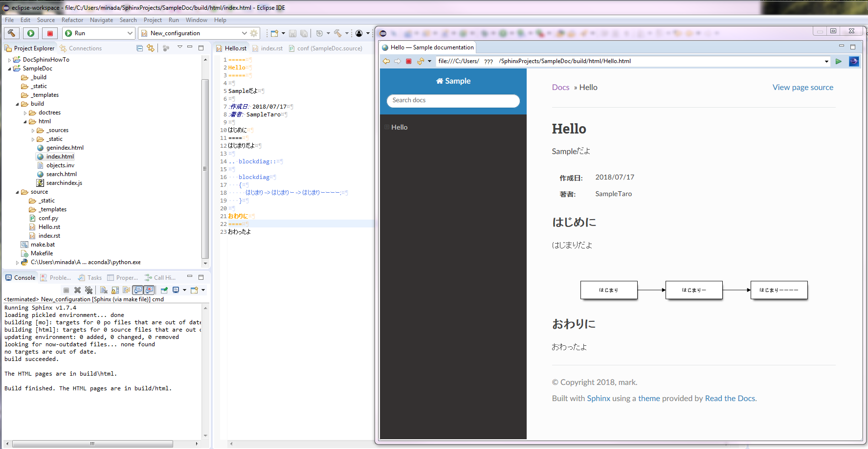
Task: Click the Clear Console icon
Action: click(x=104, y=290)
